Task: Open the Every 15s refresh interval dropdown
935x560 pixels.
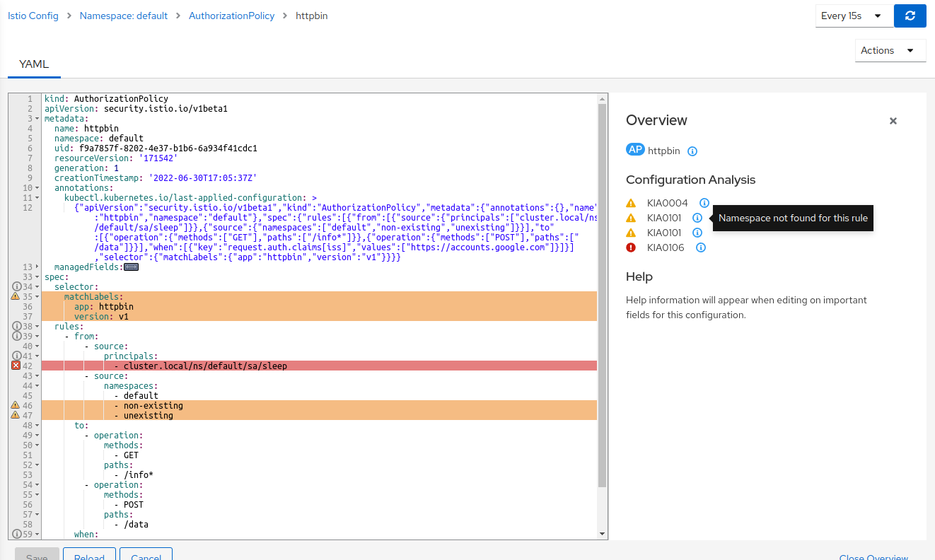Action: coord(853,16)
